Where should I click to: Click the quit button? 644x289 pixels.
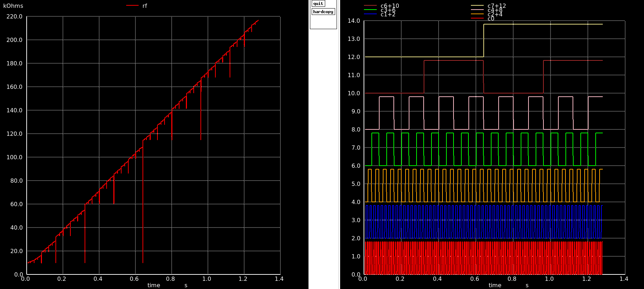318,4
